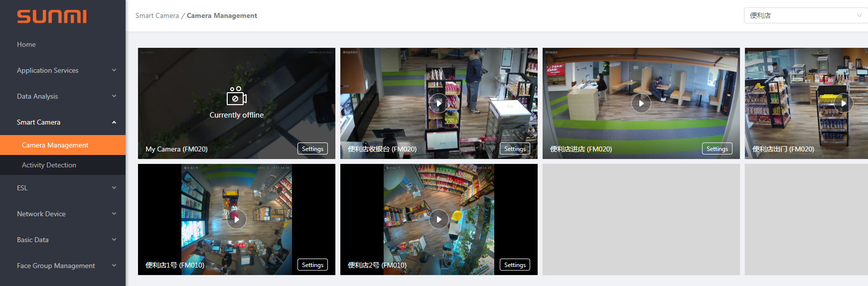The width and height of the screenshot is (868, 286).
Task: Play the 便利店进店 camera feed
Action: (641, 103)
